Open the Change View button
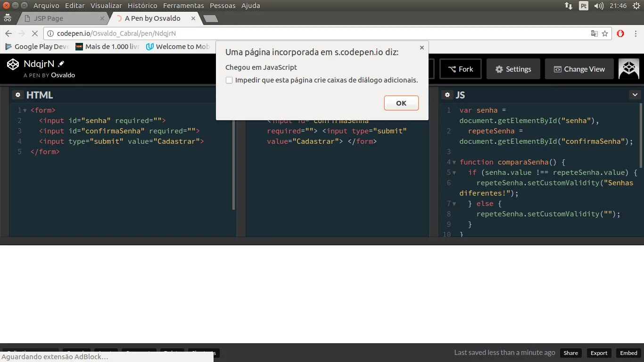The height and width of the screenshot is (362, 644). pos(579,69)
